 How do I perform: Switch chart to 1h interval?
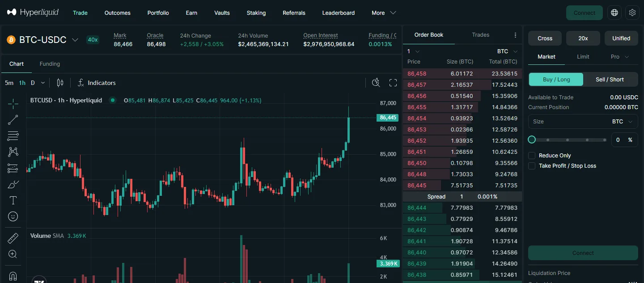coord(22,83)
